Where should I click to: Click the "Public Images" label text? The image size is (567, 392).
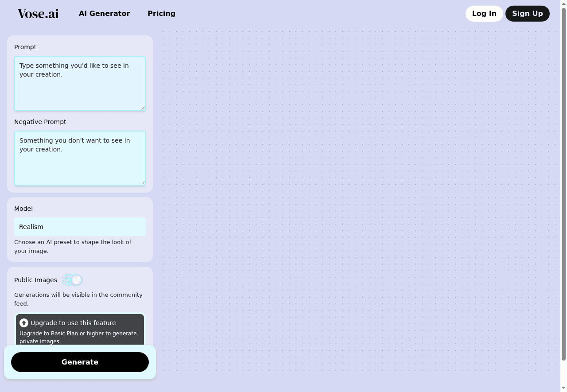pos(35,280)
